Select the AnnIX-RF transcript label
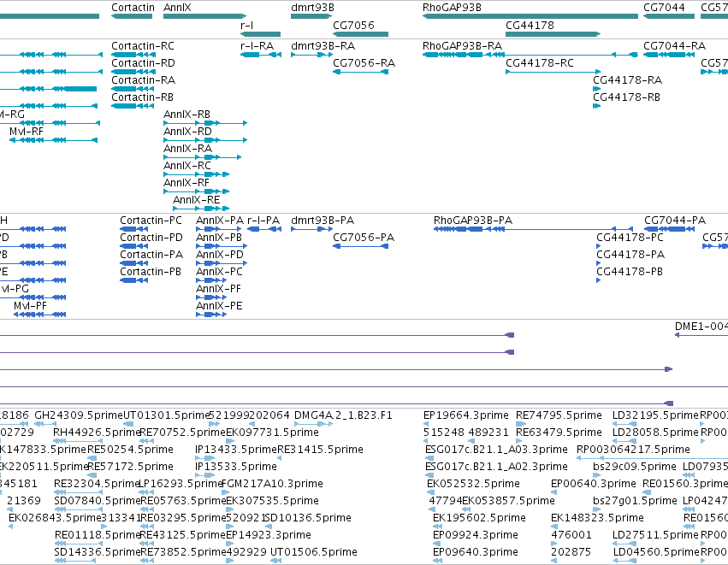The image size is (728, 565). click(x=186, y=183)
